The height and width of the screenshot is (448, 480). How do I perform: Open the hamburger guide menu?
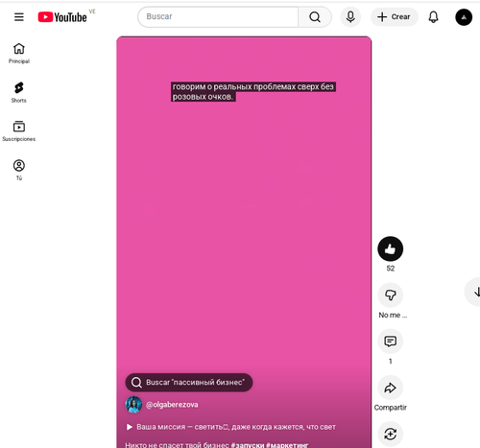(19, 16)
